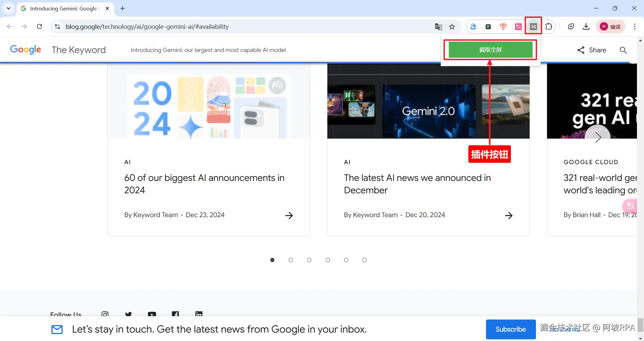Click the leaf-and-bolt performance icon
The image size is (644, 341).
click(571, 27)
